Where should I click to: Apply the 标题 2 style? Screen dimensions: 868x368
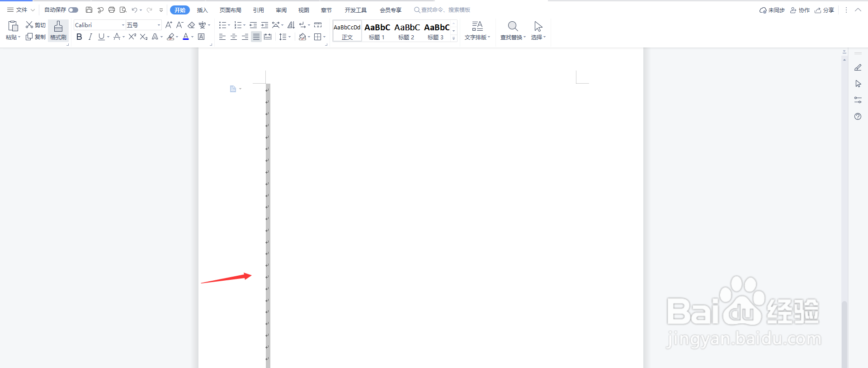(x=407, y=31)
